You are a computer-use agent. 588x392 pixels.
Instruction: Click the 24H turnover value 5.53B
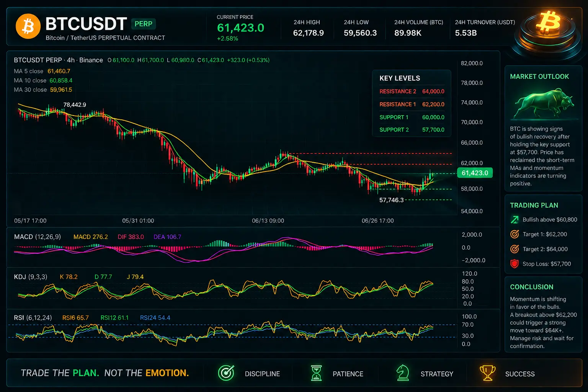tap(466, 33)
